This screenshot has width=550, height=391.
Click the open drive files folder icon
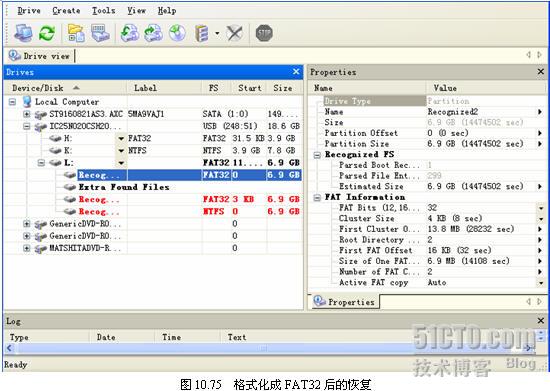tap(76, 33)
